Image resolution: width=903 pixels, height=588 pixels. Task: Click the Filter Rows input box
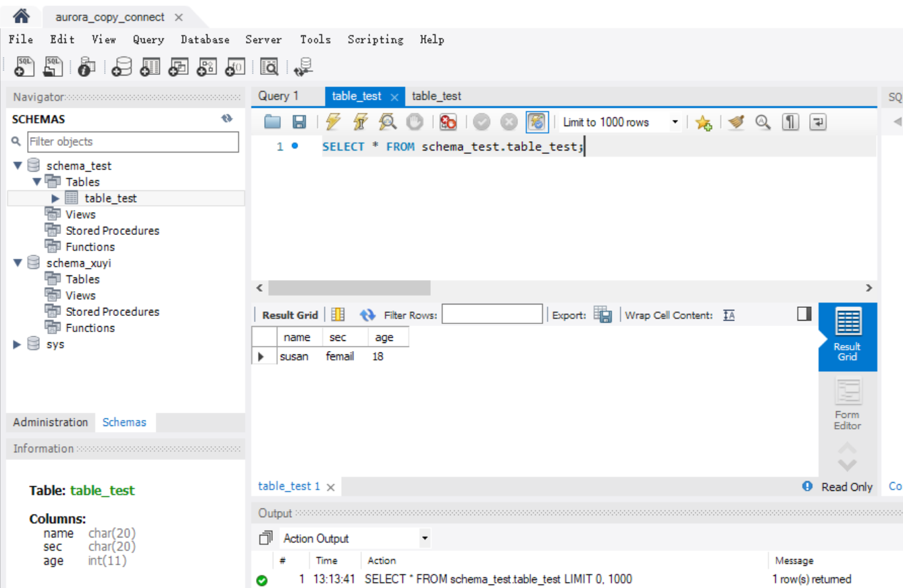[492, 315]
